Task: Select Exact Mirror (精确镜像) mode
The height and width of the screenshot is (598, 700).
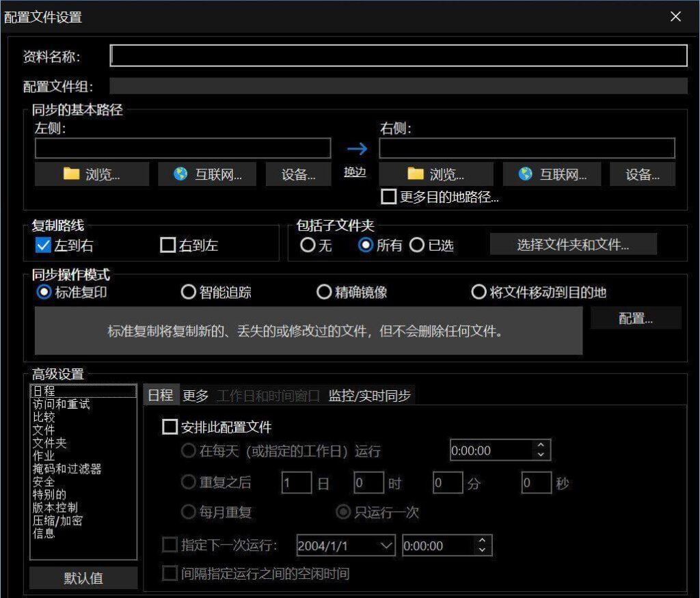Action: 323,293
